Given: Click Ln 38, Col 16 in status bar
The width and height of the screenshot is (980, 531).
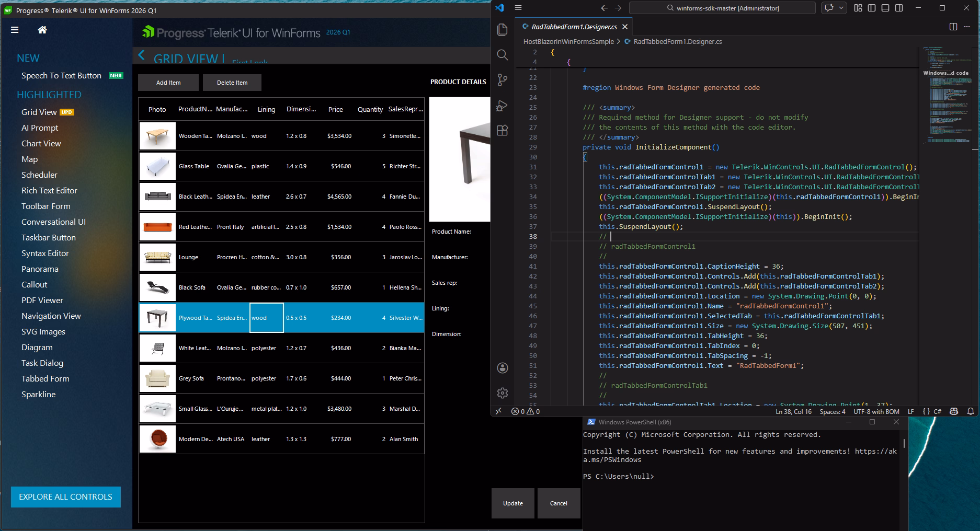Looking at the screenshot, I should 793,411.
